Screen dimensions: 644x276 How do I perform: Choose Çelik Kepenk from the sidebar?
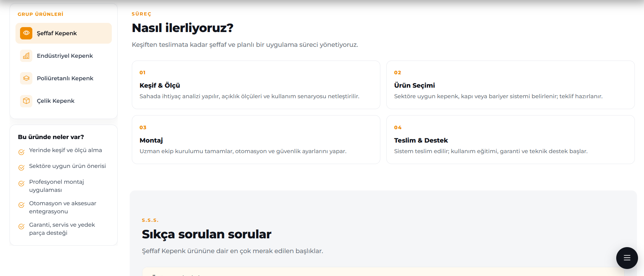(x=64, y=101)
